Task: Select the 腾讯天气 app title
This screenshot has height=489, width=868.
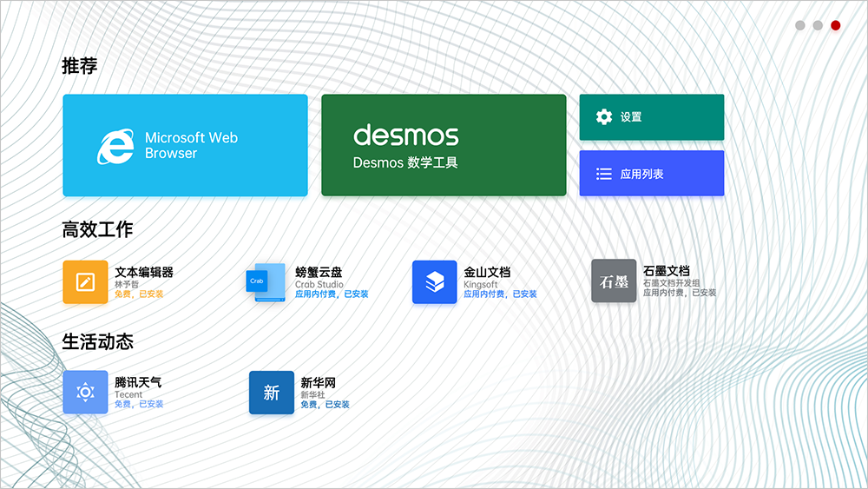Action: [138, 382]
